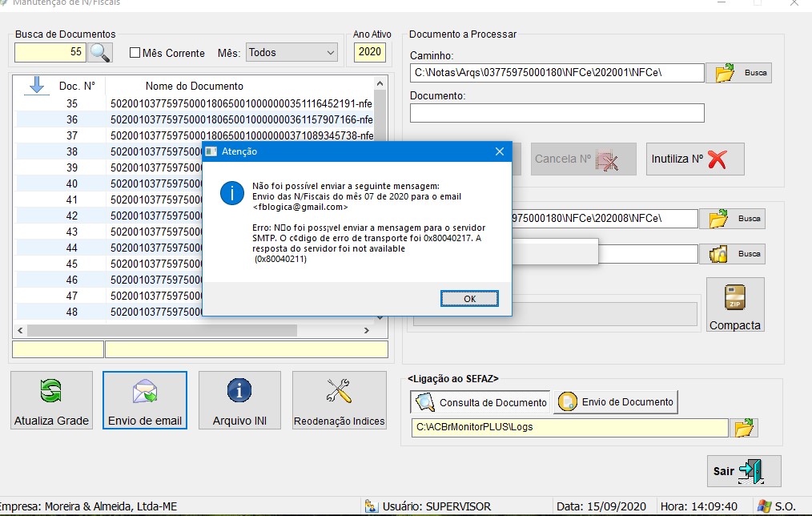Enable the Mês Corrente checkbox
This screenshot has height=516, width=812.
(x=135, y=53)
